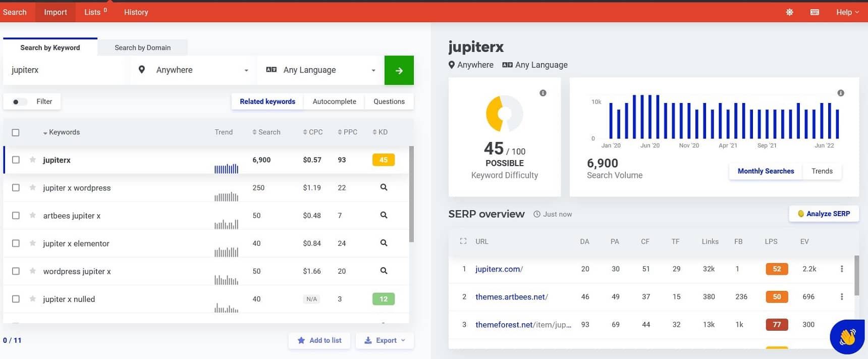The height and width of the screenshot is (359, 868).
Task: Analyze KD for jupiter x elementor
Action: pyautogui.click(x=384, y=243)
